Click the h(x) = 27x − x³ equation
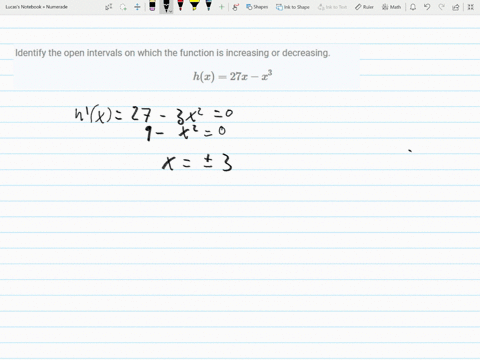 [x=233, y=76]
